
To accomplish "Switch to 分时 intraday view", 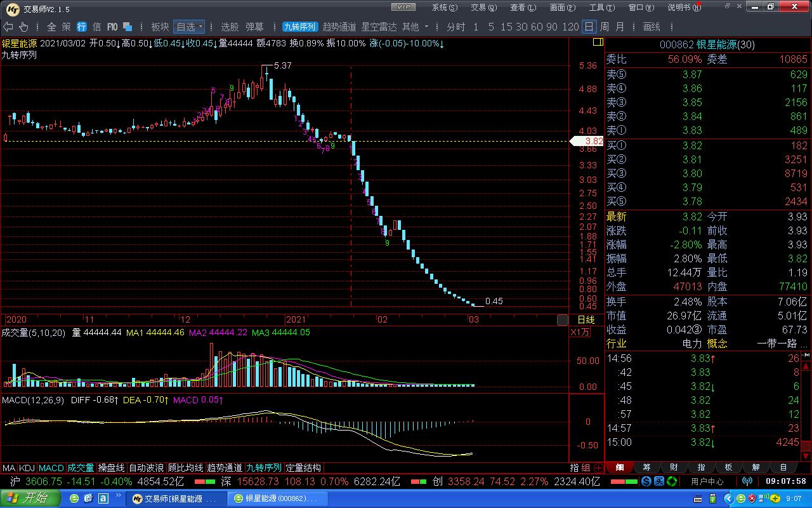I will coord(455,27).
